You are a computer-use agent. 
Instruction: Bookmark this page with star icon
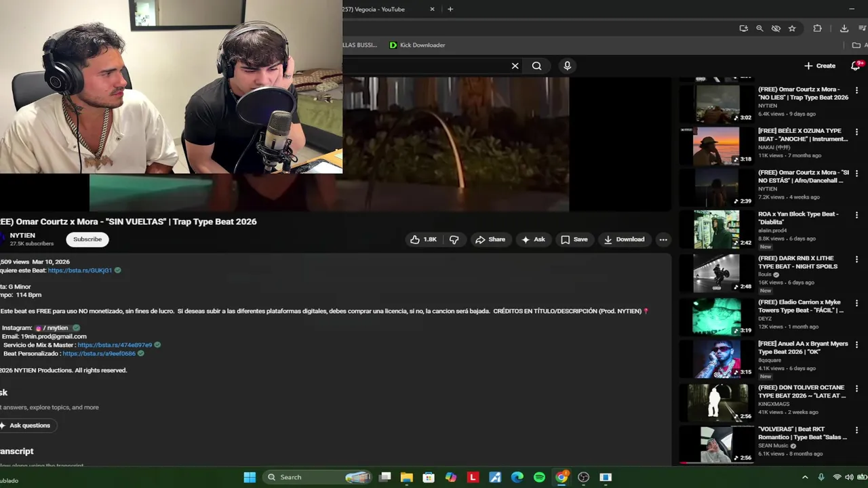pos(792,28)
